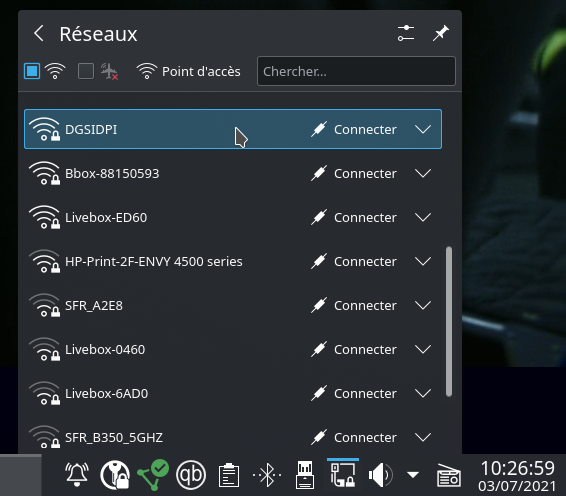Screen dimensions: 566x496
Task: Connect to the Livebox-0460 network
Action: pyautogui.click(x=354, y=349)
